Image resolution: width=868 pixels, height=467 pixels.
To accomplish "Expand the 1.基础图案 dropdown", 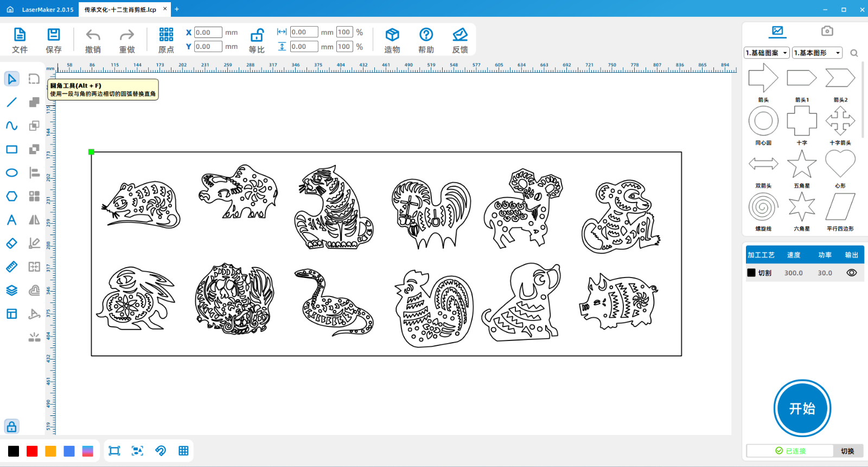I will pyautogui.click(x=767, y=53).
